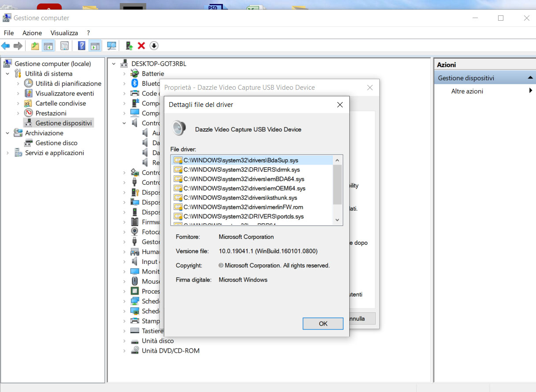Click the Unità disco drive icon
536x392 pixels.
click(x=135, y=341)
